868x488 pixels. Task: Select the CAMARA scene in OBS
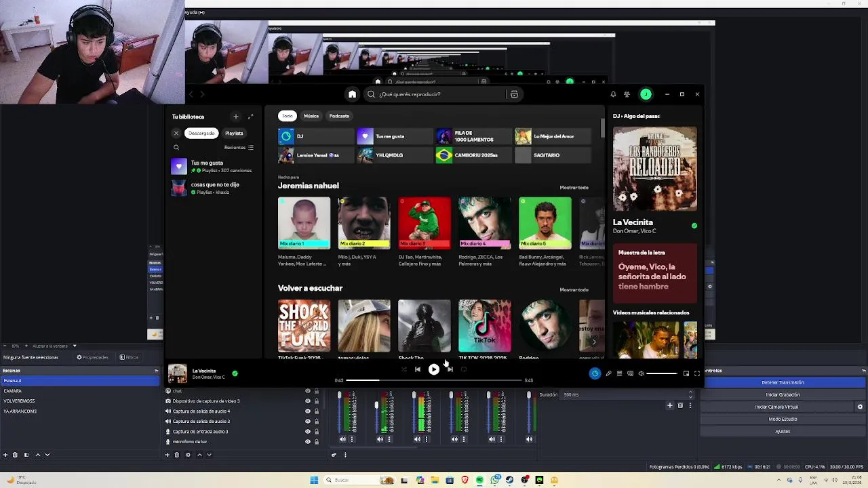tap(80, 391)
